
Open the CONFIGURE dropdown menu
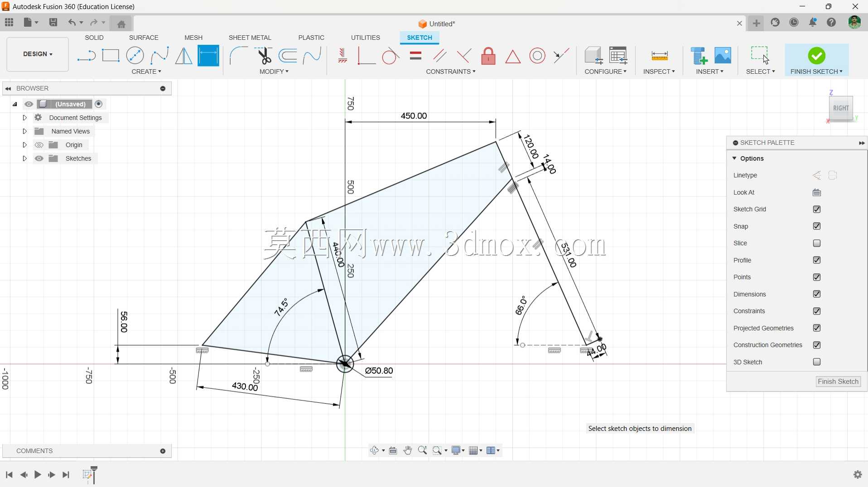tap(606, 72)
